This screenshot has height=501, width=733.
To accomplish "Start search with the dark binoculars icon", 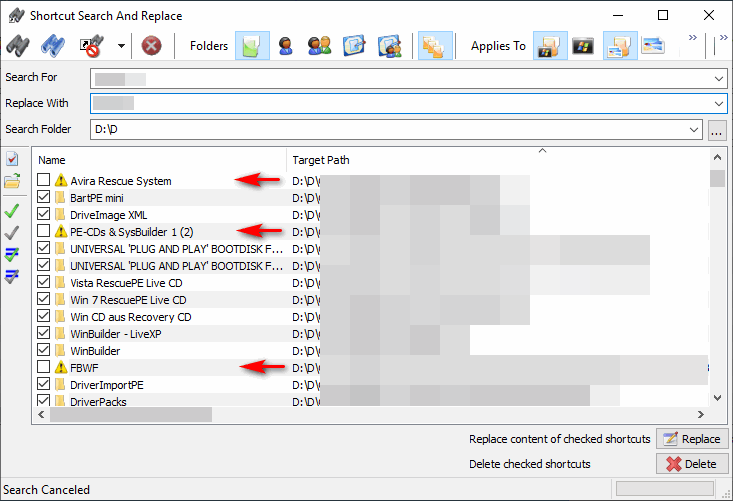I will (x=18, y=46).
